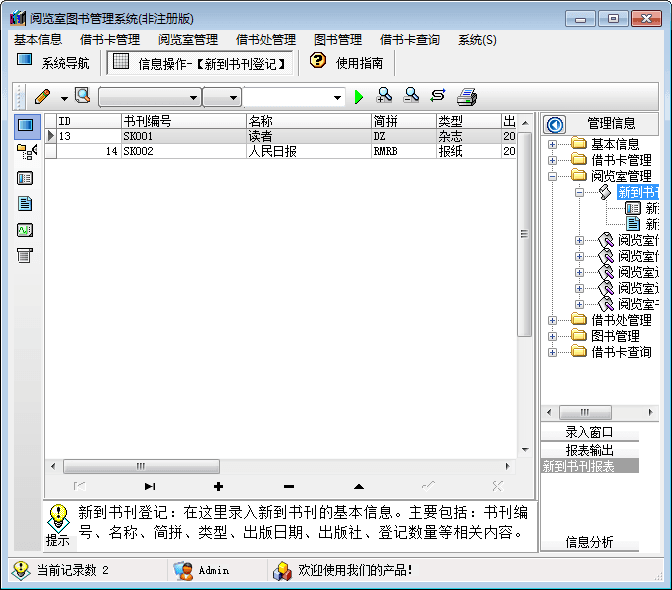Select the 人民日报 cell
Screen dimensions: 672x590
(309, 151)
